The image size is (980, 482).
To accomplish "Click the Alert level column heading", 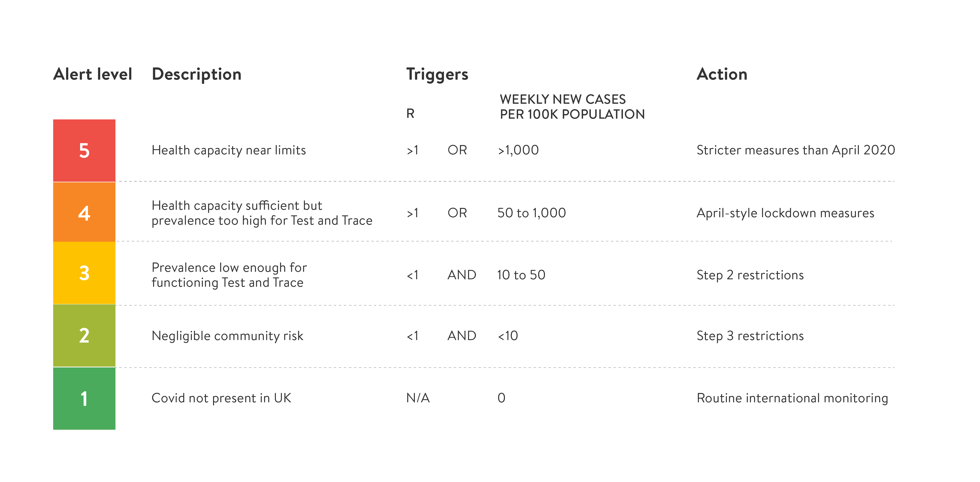I will 93,74.
